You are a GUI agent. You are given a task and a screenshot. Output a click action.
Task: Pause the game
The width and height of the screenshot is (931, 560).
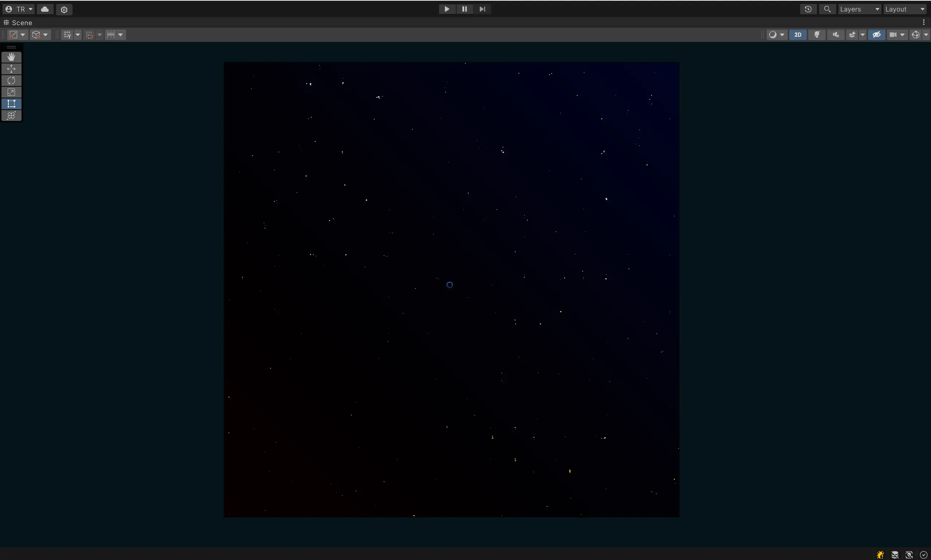(x=465, y=9)
